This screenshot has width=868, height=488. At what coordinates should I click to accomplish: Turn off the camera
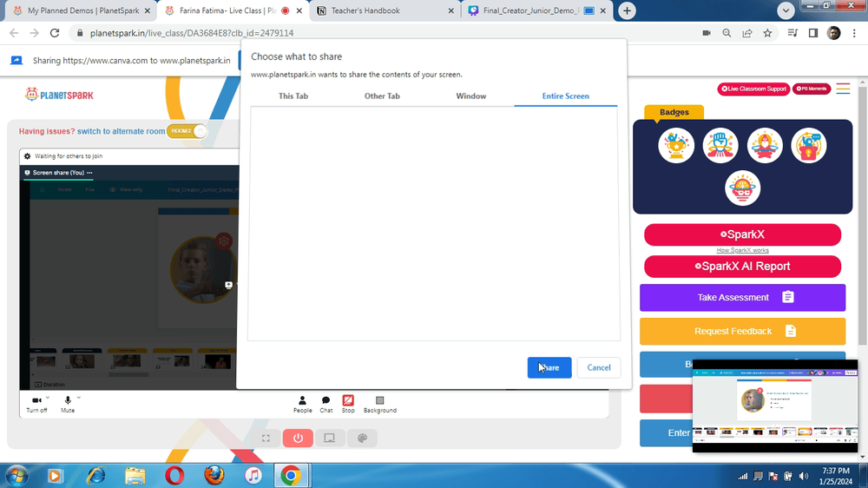(x=36, y=405)
